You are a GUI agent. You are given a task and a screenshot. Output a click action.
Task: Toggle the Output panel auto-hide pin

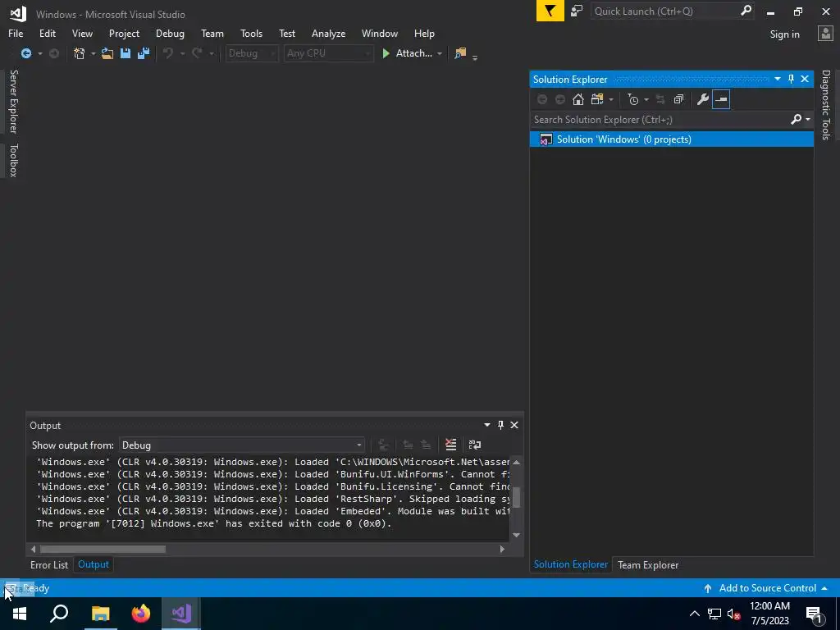point(501,425)
